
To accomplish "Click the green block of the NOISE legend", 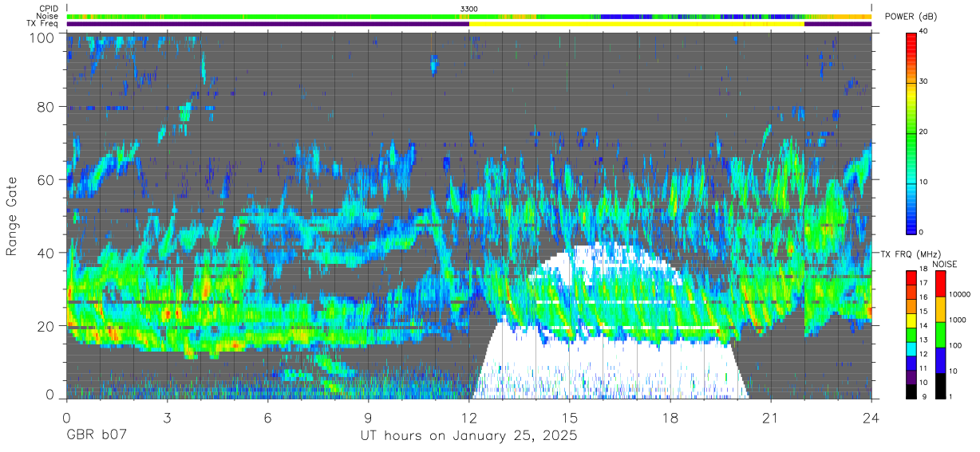I will (x=939, y=334).
